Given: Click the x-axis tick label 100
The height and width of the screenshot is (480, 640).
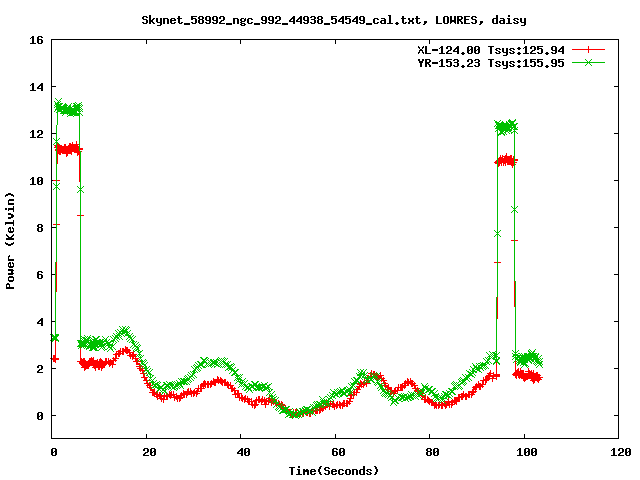Looking at the screenshot, I should click(527, 452).
